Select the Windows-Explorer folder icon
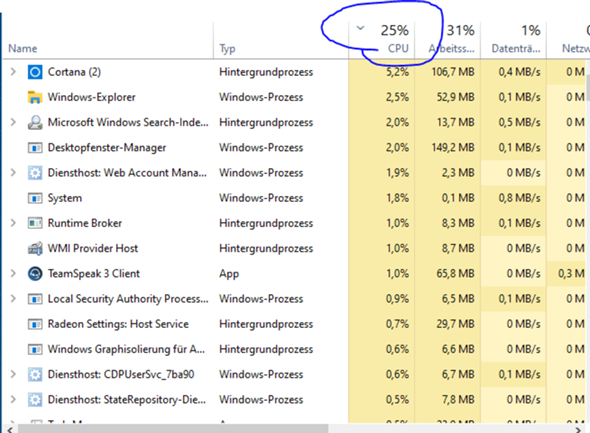The height and width of the screenshot is (433, 590). [35, 97]
